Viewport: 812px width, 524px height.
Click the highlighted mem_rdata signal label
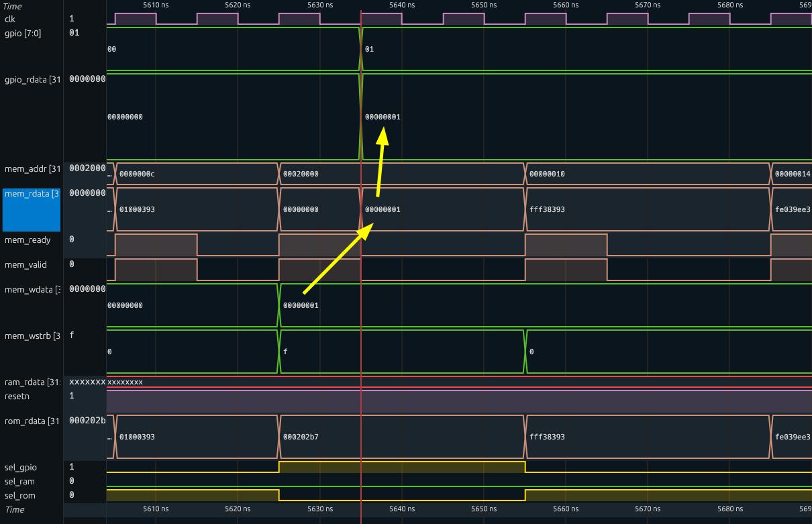pos(32,194)
